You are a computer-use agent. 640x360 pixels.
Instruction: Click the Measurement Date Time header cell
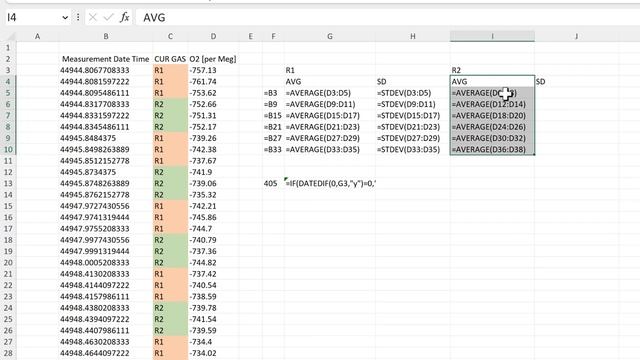(106, 59)
